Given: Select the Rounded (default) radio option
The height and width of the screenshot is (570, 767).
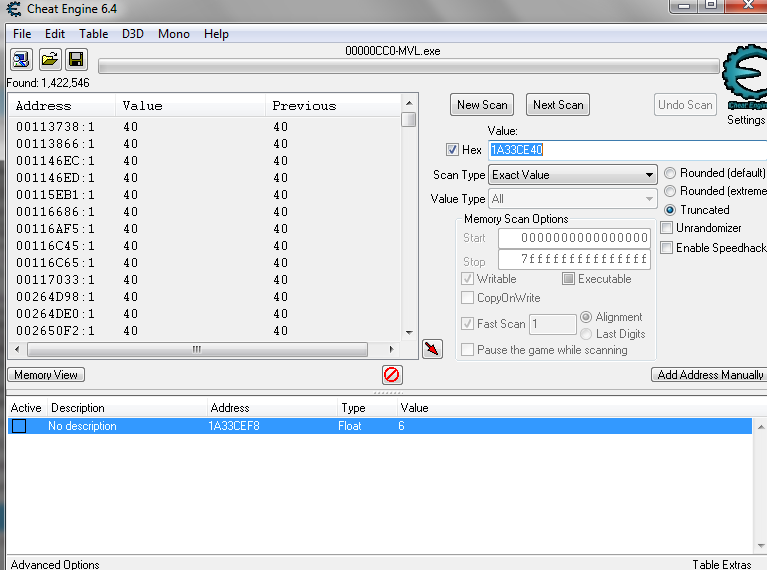Looking at the screenshot, I should click(x=670, y=173).
